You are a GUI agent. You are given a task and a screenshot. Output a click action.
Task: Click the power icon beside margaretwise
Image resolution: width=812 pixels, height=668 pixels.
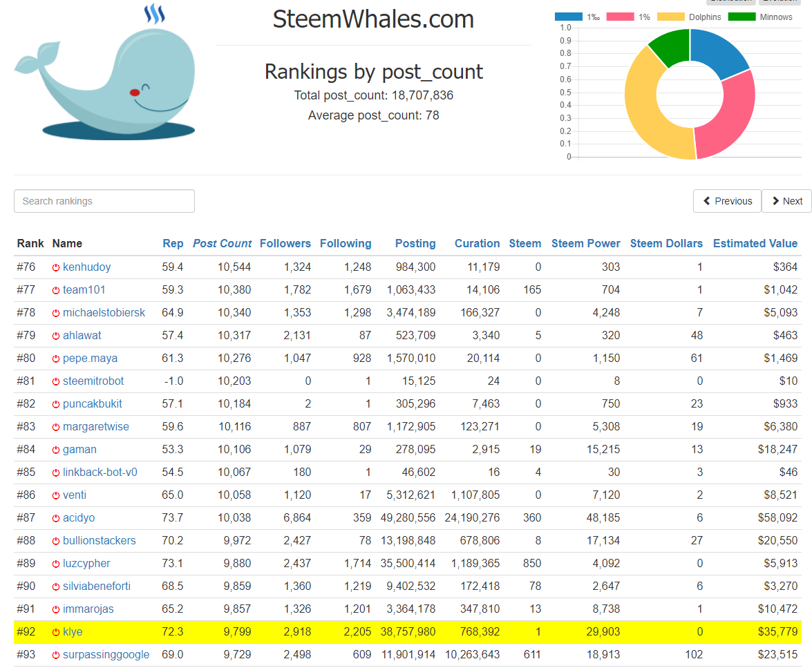pyautogui.click(x=56, y=427)
